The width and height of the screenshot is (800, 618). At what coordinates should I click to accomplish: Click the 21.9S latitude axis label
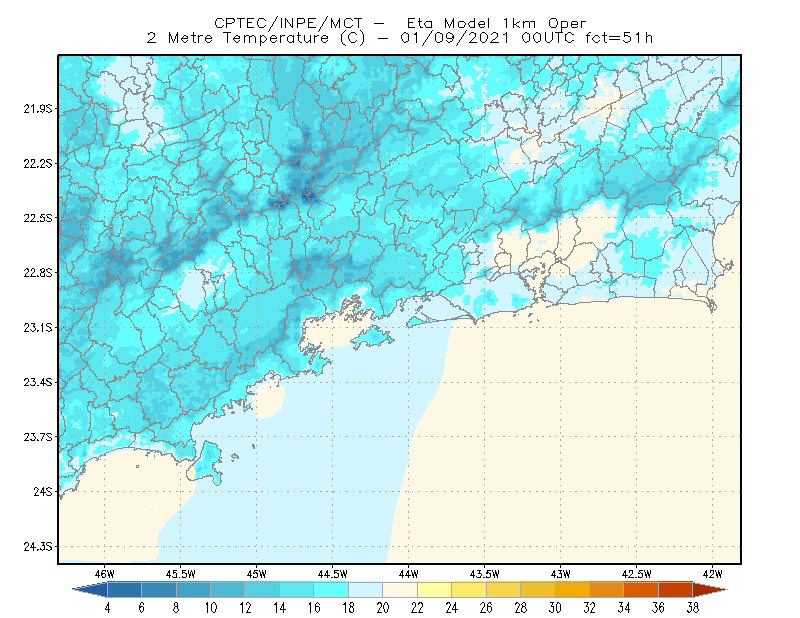(x=38, y=109)
